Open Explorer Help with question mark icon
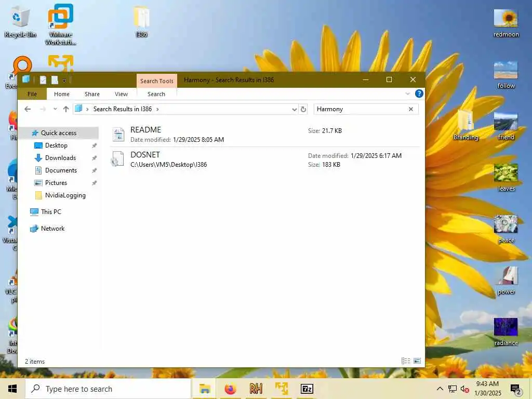Image resolution: width=532 pixels, height=399 pixels. pyautogui.click(x=419, y=94)
